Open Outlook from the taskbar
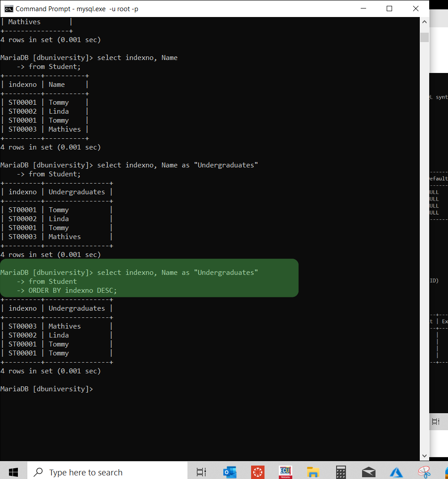The image size is (448, 479). click(x=230, y=471)
